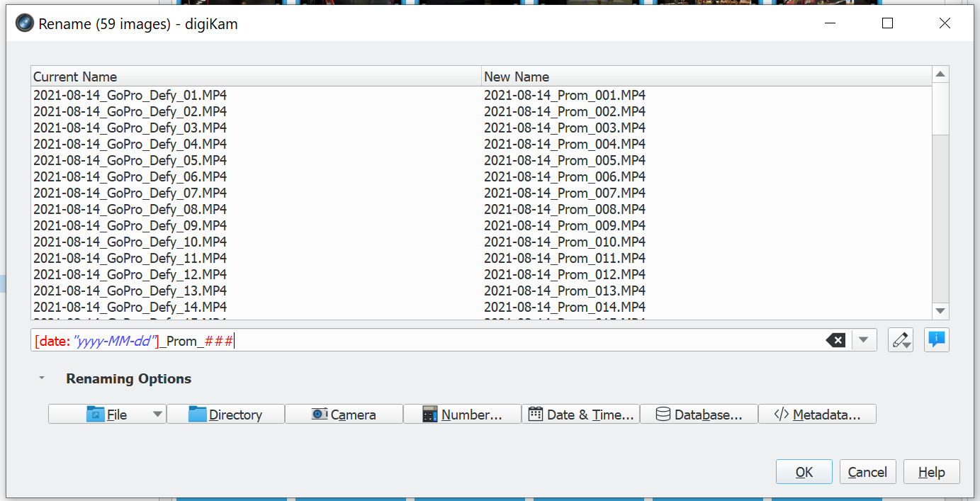Expand the File button dropdown arrow
The height and width of the screenshot is (501, 980).
157,415
